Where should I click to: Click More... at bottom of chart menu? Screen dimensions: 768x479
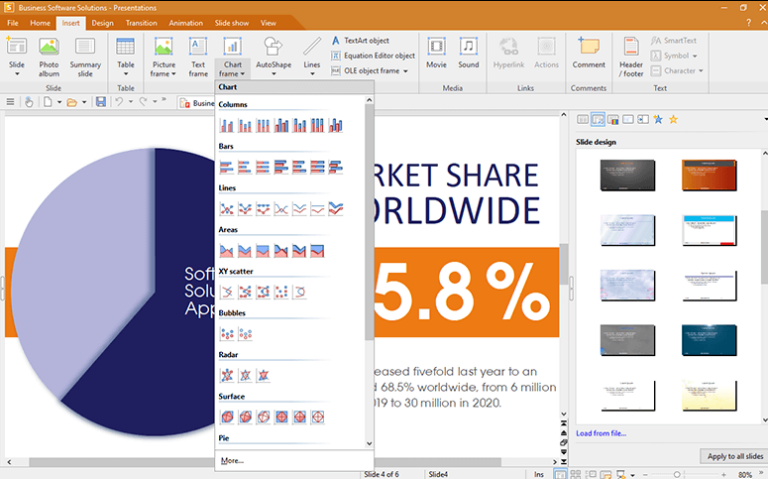click(233, 461)
